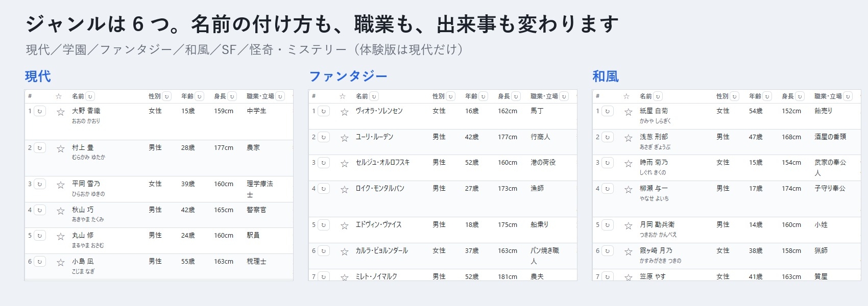Click the パン焼き職人 occupation cell
This screenshot has height=306, width=868.
(x=545, y=256)
